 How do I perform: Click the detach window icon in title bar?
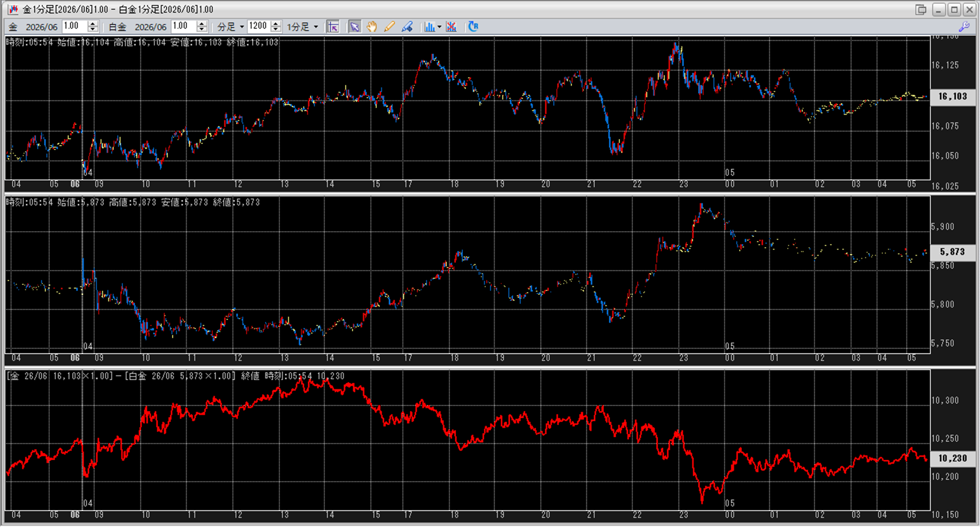[x=920, y=9]
